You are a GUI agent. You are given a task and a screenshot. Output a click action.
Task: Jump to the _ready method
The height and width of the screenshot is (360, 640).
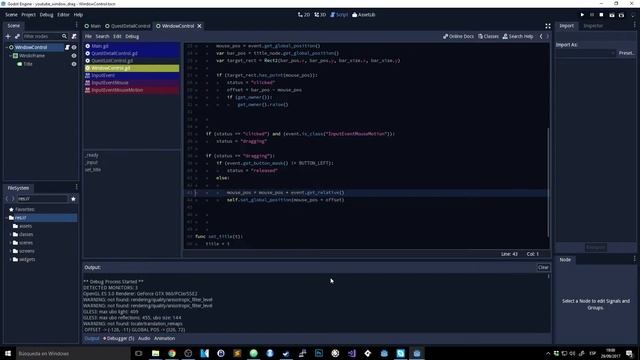(x=92, y=155)
